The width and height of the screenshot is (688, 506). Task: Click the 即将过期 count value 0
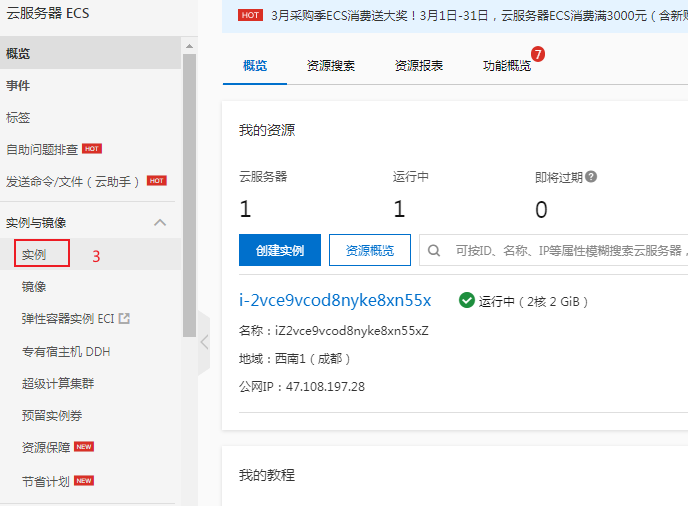pyautogui.click(x=541, y=209)
